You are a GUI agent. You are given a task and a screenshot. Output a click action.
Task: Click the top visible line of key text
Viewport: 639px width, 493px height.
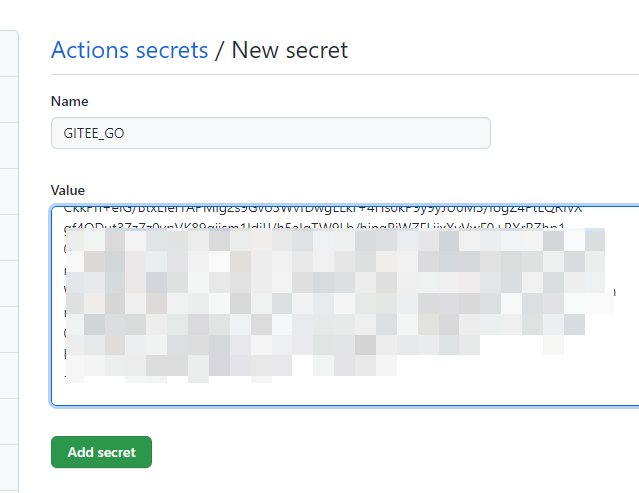click(323, 209)
